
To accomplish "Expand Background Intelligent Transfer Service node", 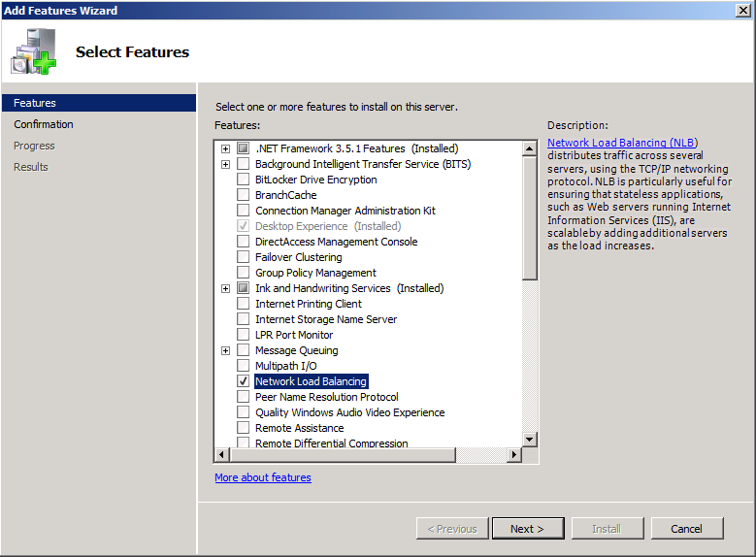I will point(225,164).
